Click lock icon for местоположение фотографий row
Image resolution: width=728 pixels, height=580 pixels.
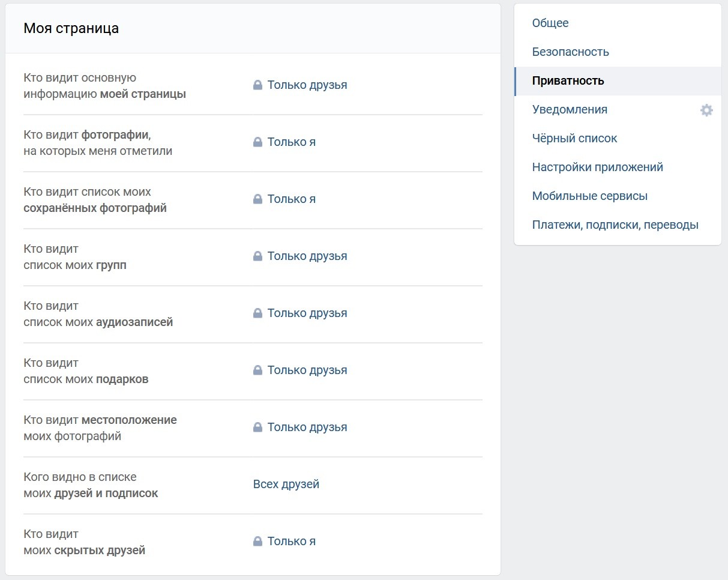click(257, 427)
